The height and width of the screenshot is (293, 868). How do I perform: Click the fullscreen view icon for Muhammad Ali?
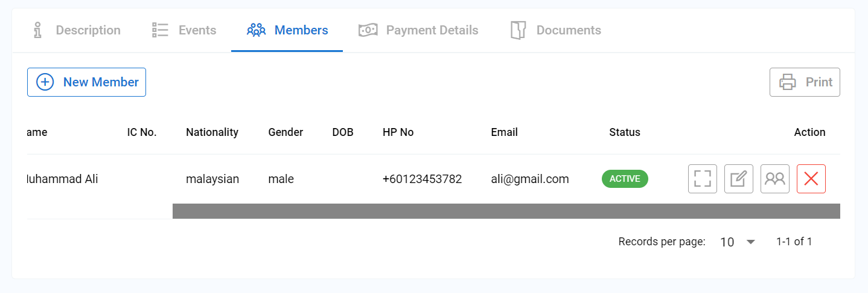click(x=703, y=179)
